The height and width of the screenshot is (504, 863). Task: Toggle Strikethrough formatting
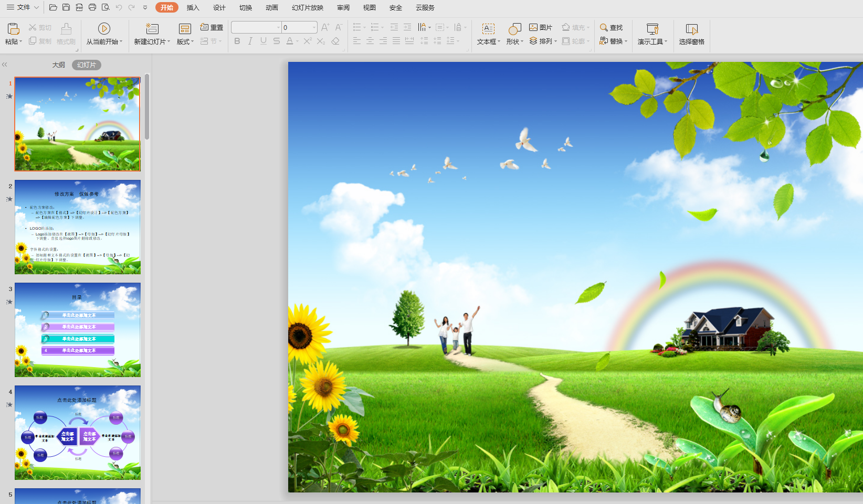tap(277, 41)
